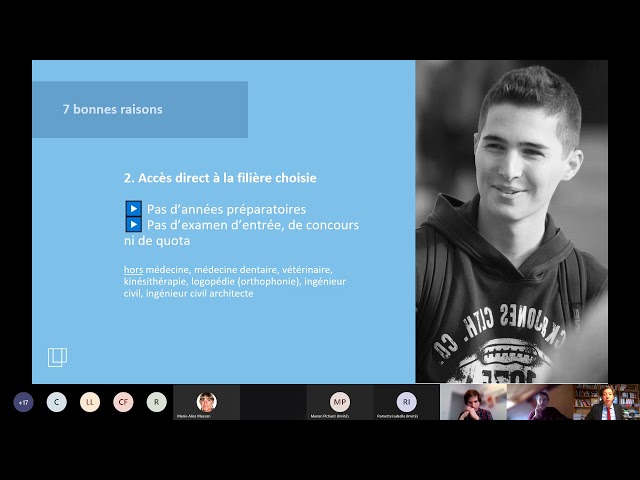The height and width of the screenshot is (480, 640).
Task: Click first arrow bullet before 'Pas d'années préparatoires'
Action: 133,209
